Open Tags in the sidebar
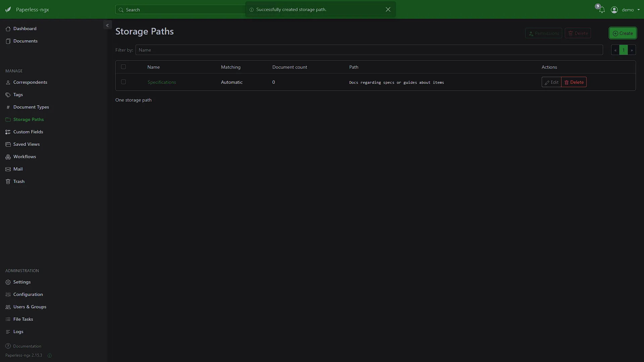The height and width of the screenshot is (362, 644). [x=18, y=95]
